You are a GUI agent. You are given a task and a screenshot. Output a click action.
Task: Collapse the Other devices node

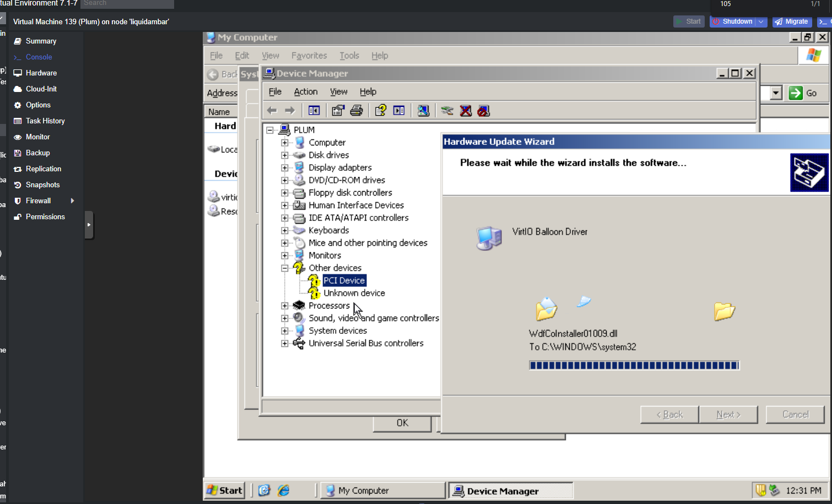point(285,268)
